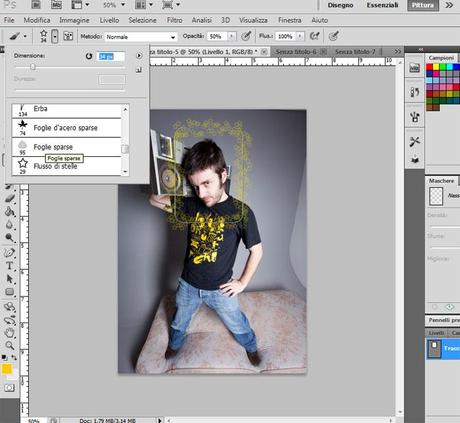Toggle Quick Mask mode icon

coord(9,388)
